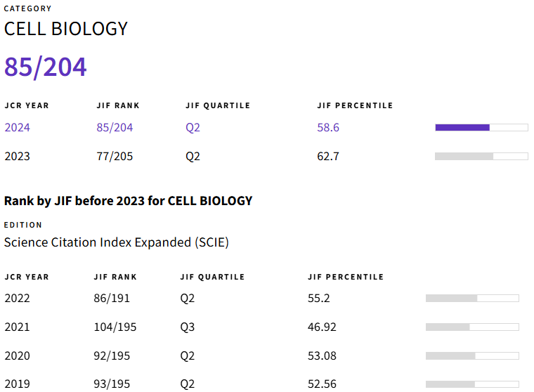This screenshot has width=534, height=392.
Task: Click the CELL BIOLOGY category title
Action: [x=66, y=29]
